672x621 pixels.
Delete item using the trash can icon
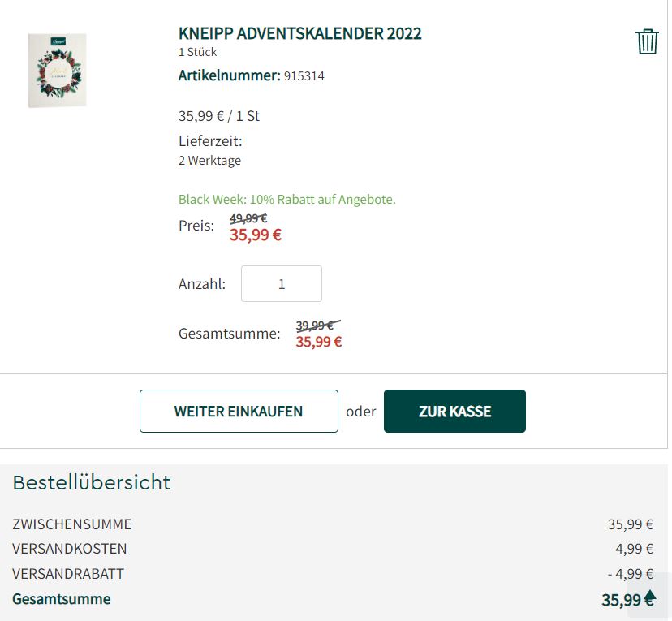click(646, 41)
